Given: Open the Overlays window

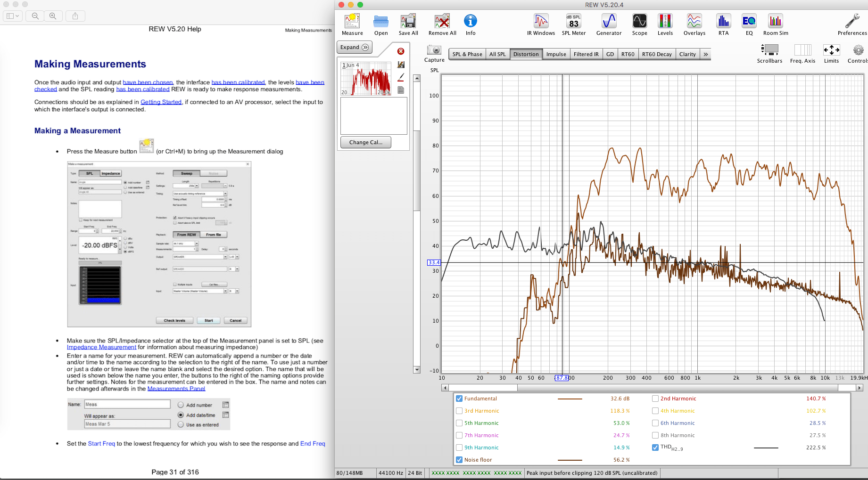Looking at the screenshot, I should 694,24.
